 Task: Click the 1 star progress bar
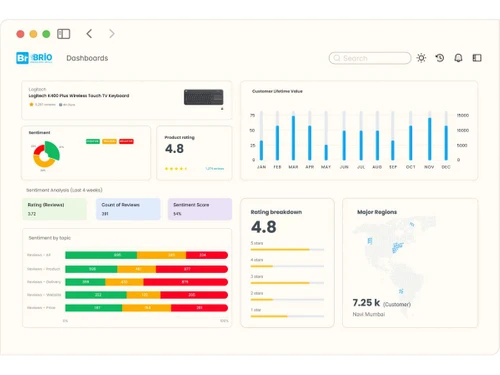point(287,316)
